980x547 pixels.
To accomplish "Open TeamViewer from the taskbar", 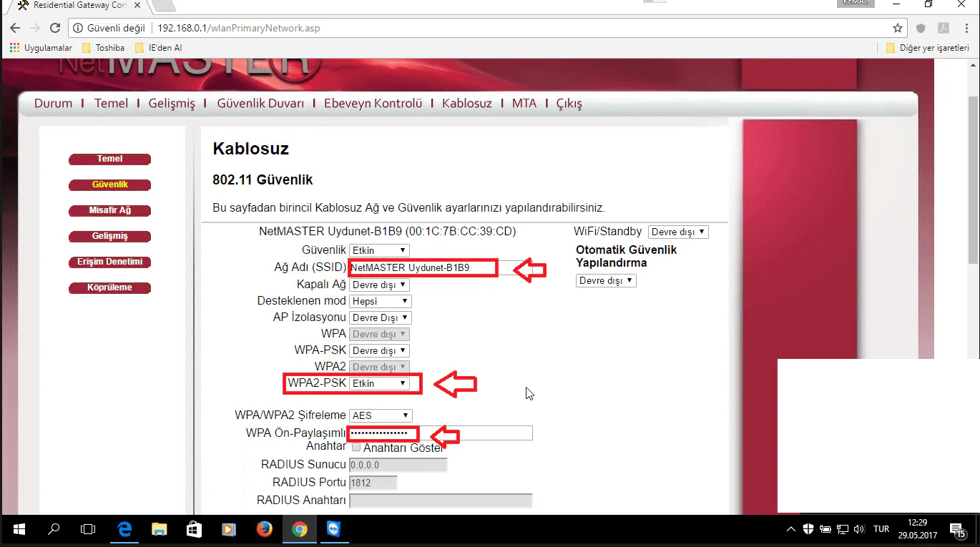I will click(x=334, y=530).
